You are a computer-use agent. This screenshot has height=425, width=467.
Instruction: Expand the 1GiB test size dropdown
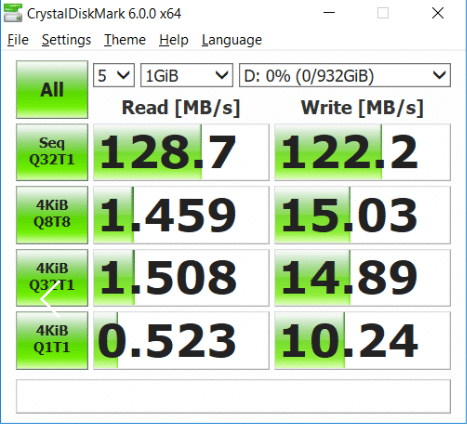click(x=186, y=75)
